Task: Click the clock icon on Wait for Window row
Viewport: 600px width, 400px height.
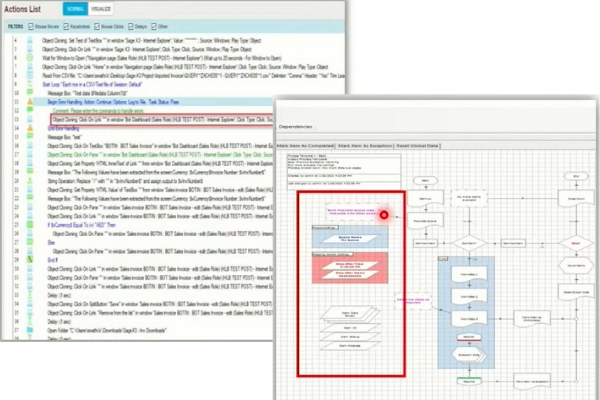Action: pos(30,58)
